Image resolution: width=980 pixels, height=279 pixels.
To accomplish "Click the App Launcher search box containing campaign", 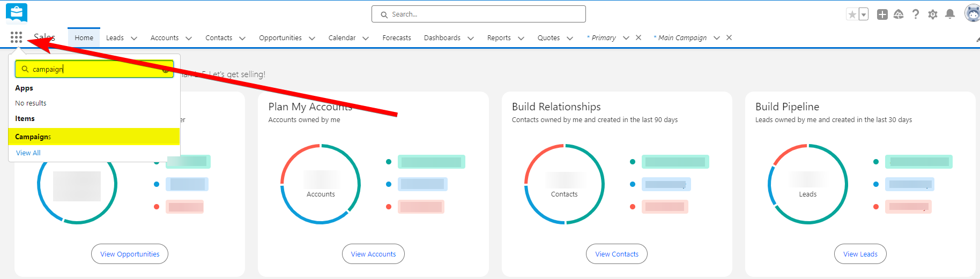I will [94, 69].
